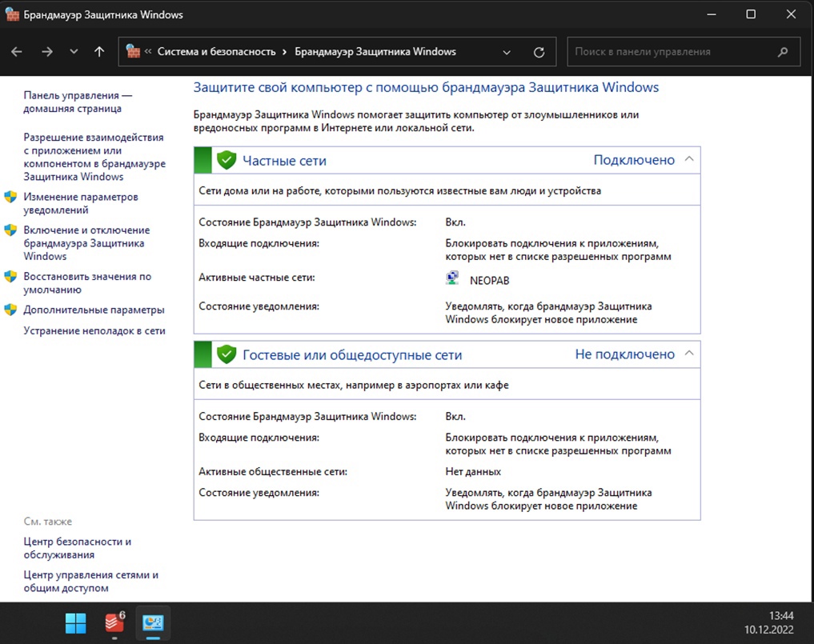Click the 'Не подключено' status text
The height and width of the screenshot is (644, 814).
click(x=624, y=354)
